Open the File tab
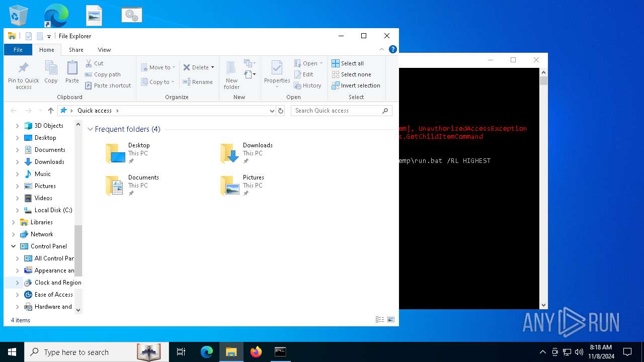 pyautogui.click(x=18, y=50)
